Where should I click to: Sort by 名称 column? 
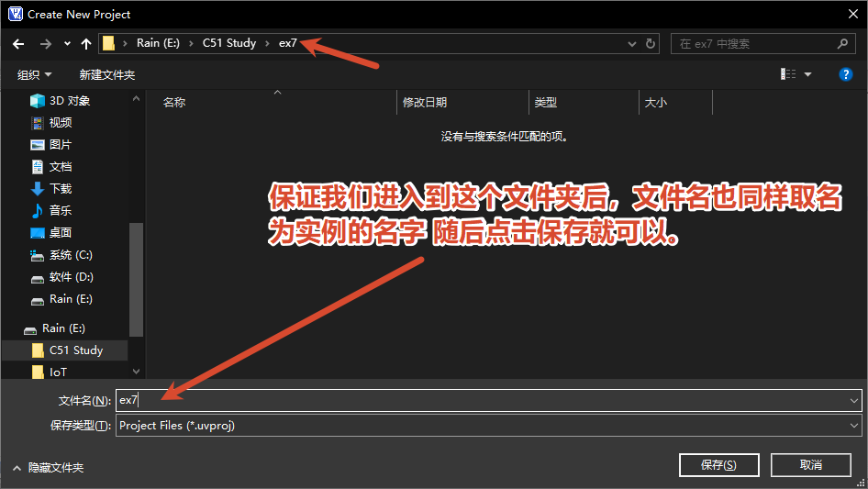point(174,103)
